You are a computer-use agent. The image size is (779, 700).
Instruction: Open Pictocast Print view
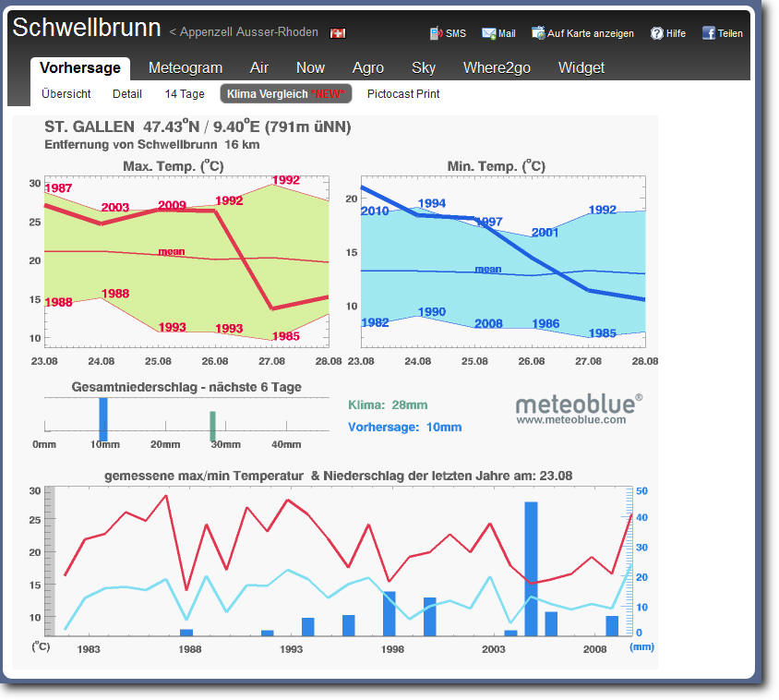point(403,94)
